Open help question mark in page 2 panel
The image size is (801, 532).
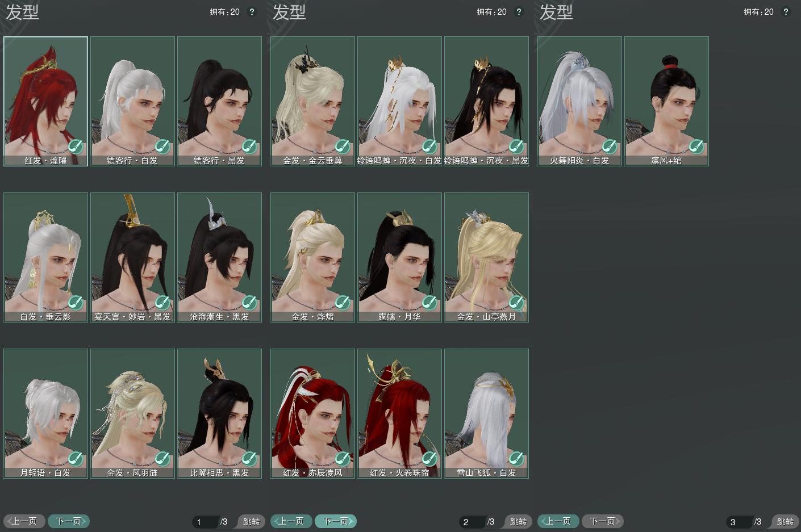click(x=519, y=12)
